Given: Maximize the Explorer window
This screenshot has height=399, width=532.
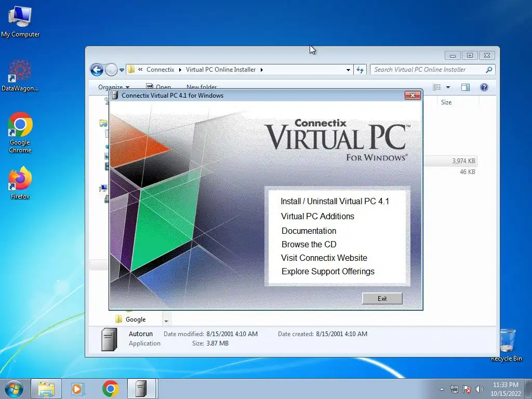Looking at the screenshot, I should [470, 55].
